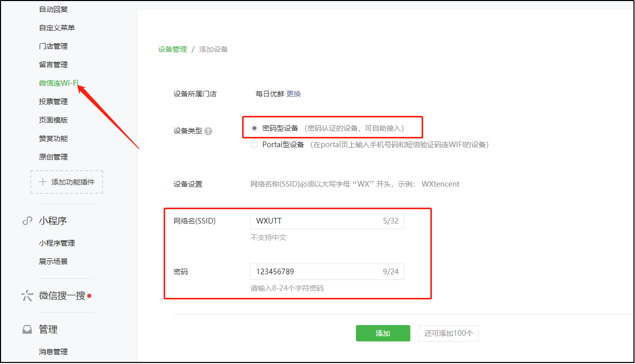Open 消息管理 in the sidebar
Image resolution: width=635 pixels, height=364 pixels.
53,352
